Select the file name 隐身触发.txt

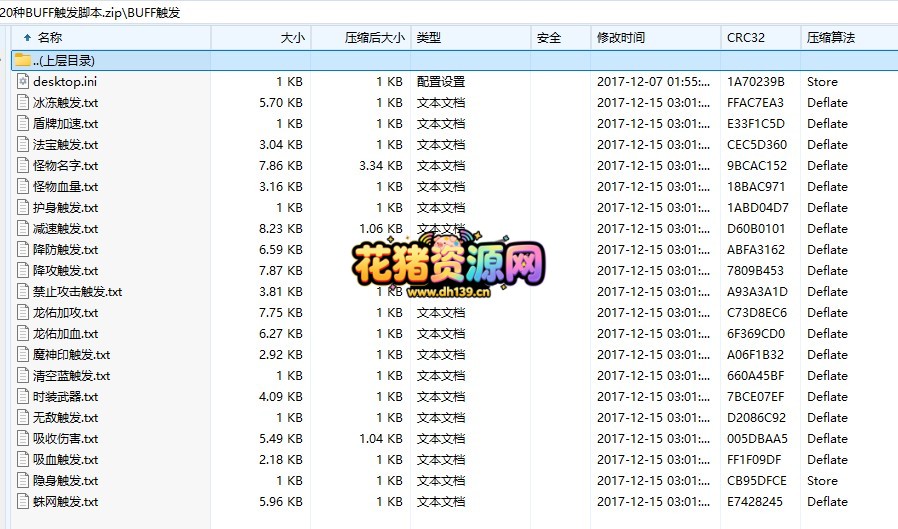point(65,481)
